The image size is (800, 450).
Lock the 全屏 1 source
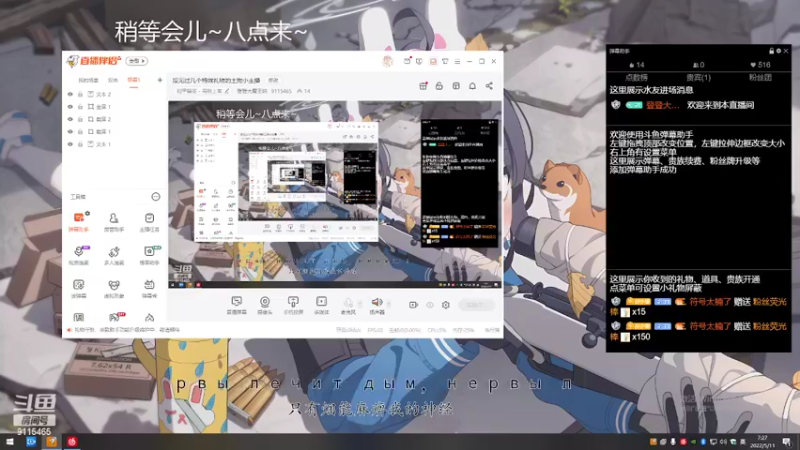point(80,107)
